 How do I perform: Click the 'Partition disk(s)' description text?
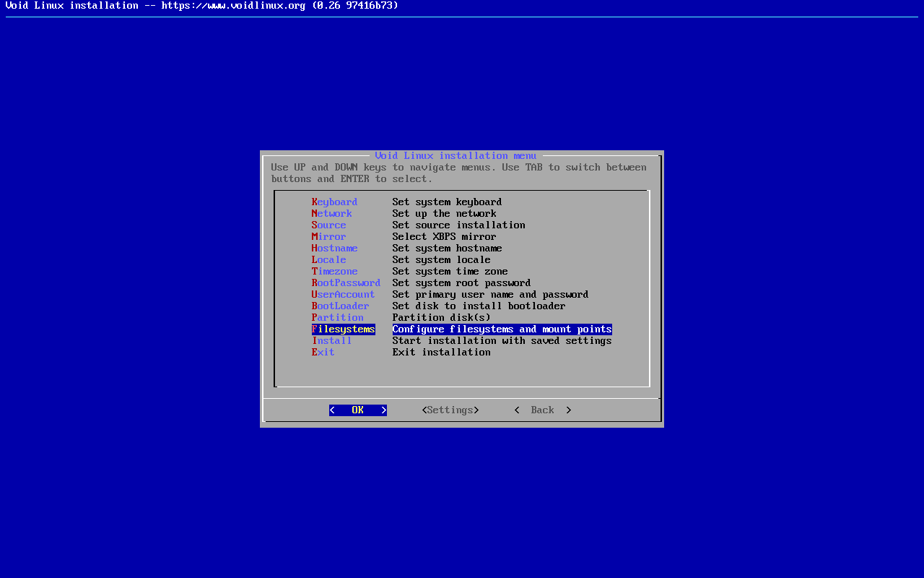(x=442, y=318)
